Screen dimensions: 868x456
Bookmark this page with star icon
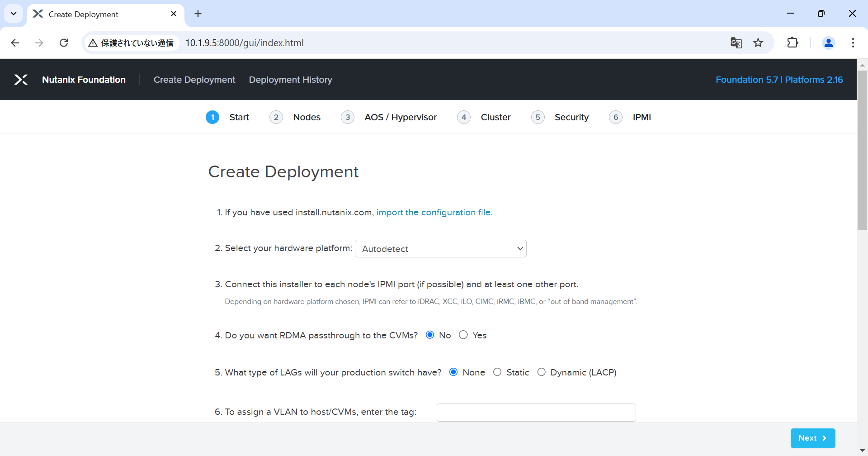point(758,43)
